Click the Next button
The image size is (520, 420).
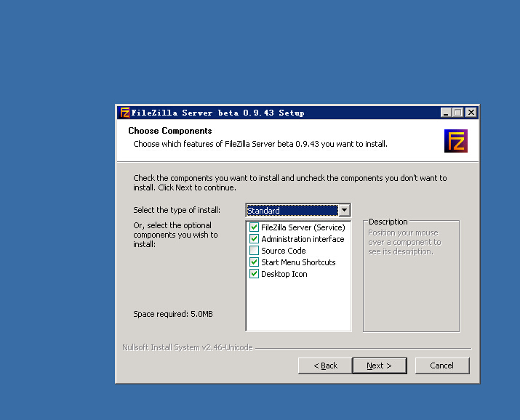tap(380, 366)
